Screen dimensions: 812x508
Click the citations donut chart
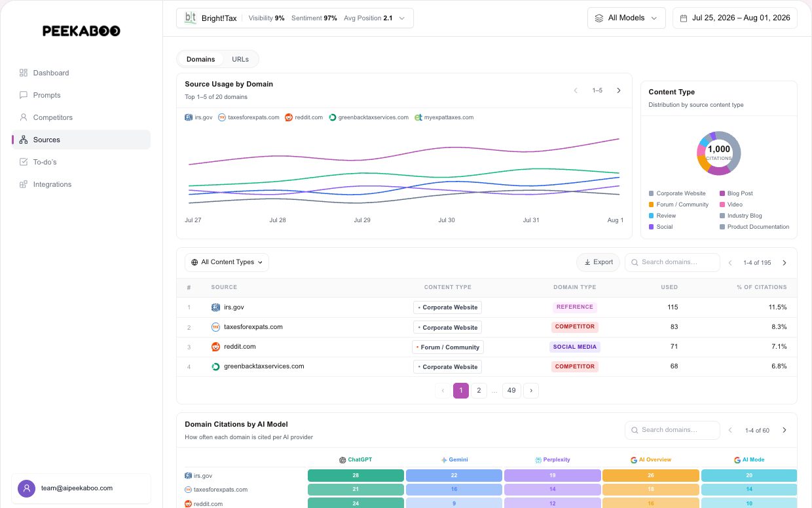coord(718,153)
